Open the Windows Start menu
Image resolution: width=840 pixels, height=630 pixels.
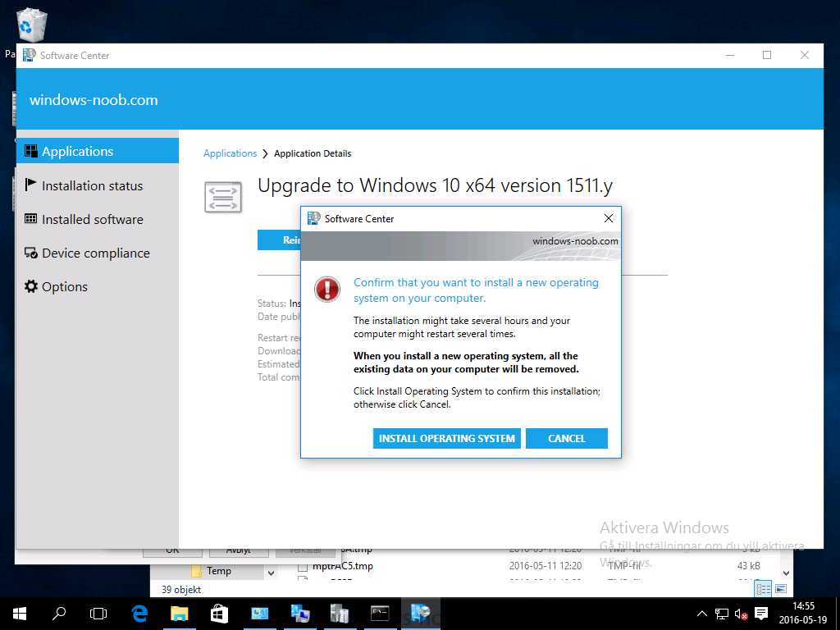(x=20, y=614)
